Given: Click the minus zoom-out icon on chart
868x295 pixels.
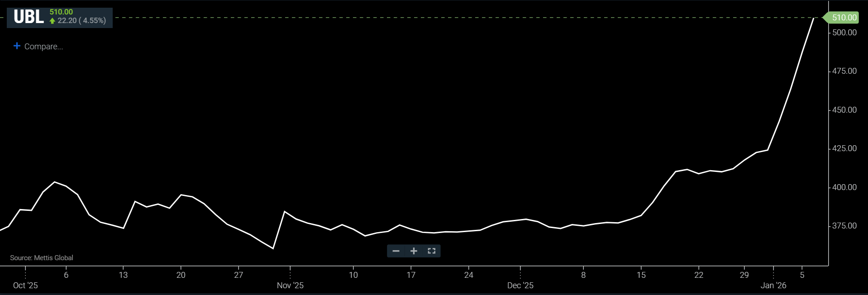Looking at the screenshot, I should [x=396, y=251].
